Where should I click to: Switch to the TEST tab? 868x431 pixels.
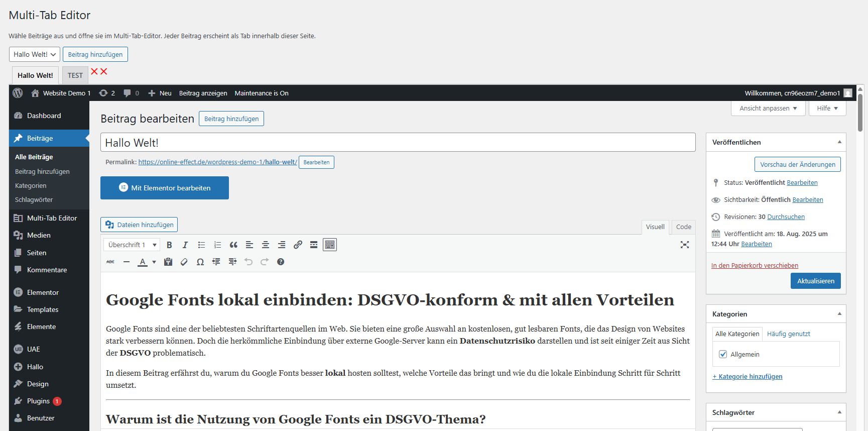(75, 76)
